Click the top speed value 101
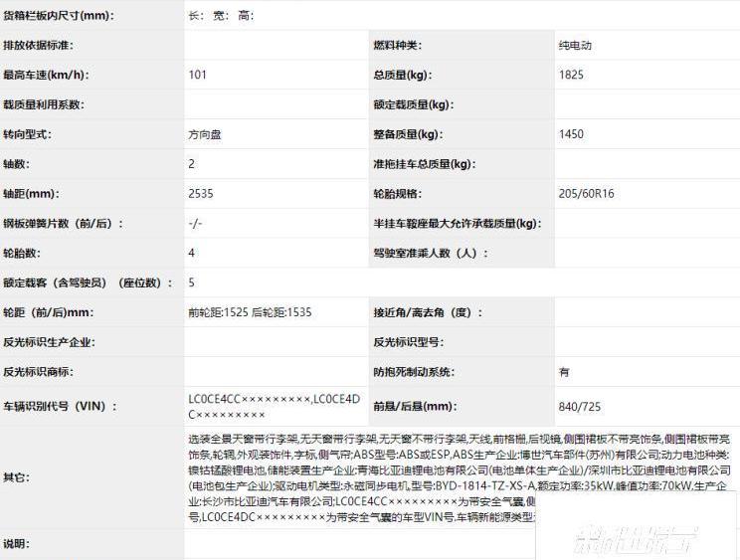 198,75
